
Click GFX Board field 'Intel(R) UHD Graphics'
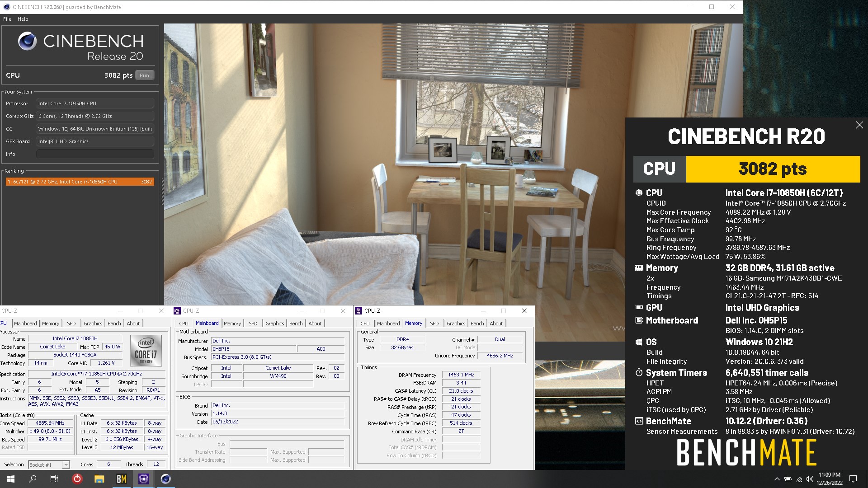point(95,141)
